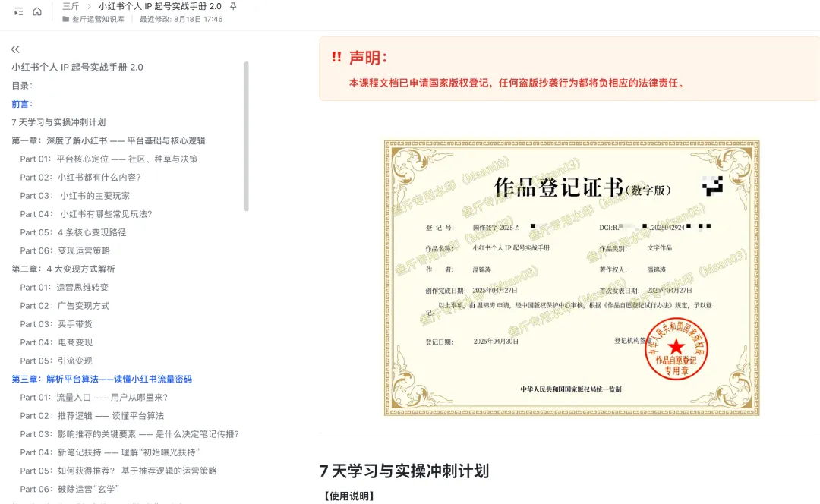Click the home icon in header

37,11
